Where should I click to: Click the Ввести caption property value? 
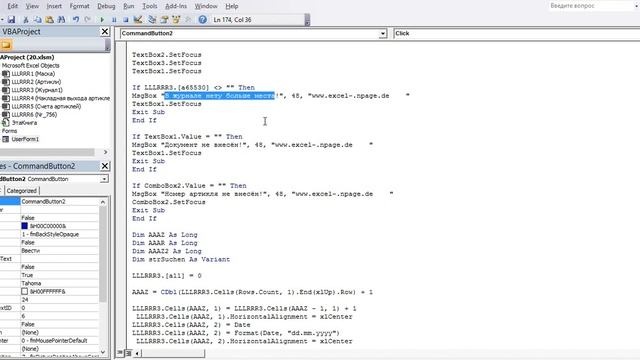click(60, 251)
